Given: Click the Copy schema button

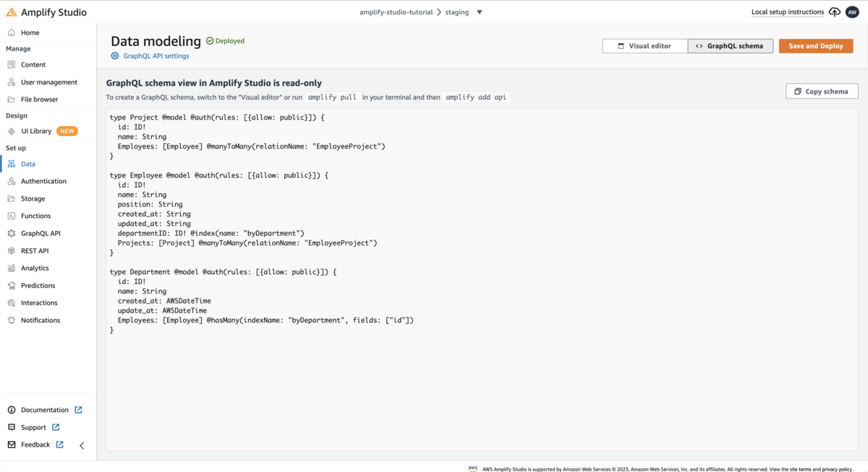Looking at the screenshot, I should pyautogui.click(x=822, y=91).
